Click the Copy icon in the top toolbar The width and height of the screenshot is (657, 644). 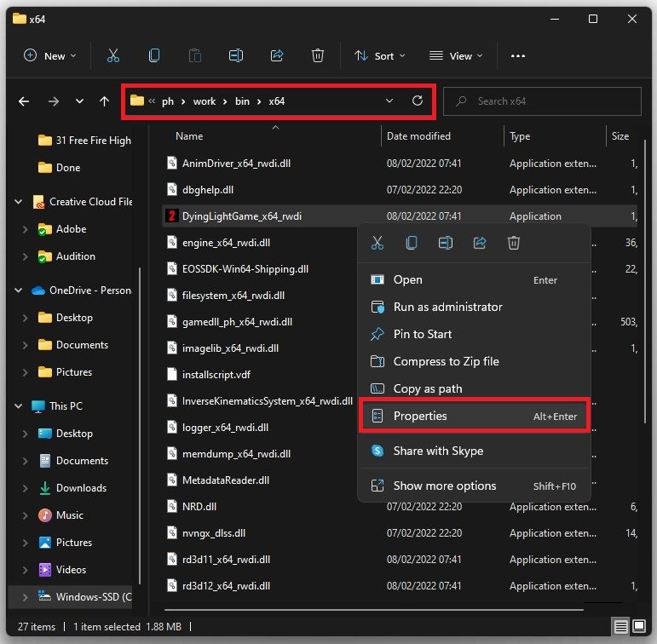pyautogui.click(x=153, y=55)
